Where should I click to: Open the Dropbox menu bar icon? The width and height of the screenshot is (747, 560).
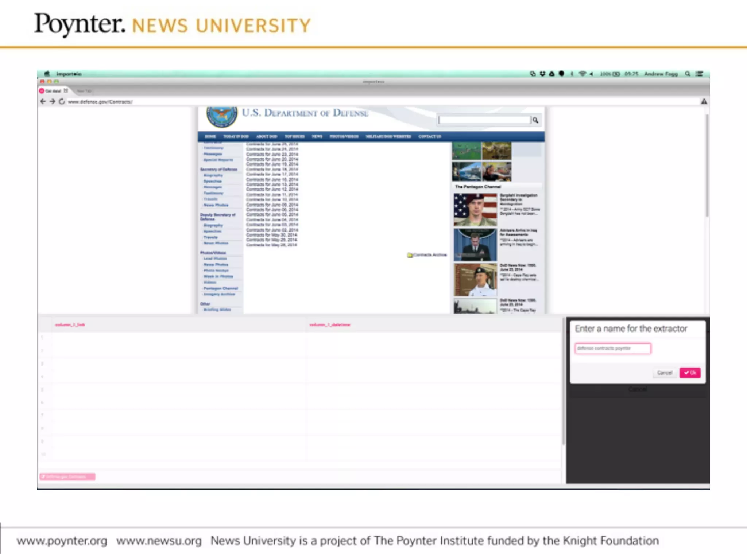542,74
